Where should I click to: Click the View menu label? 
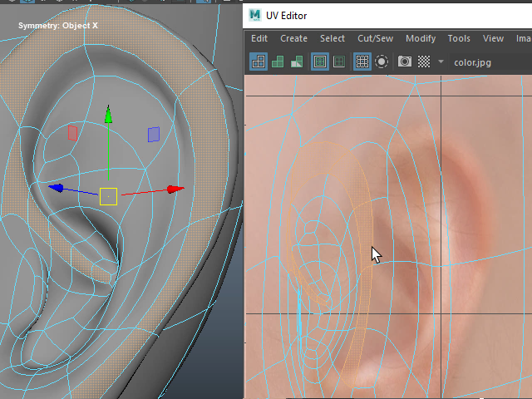tap(494, 38)
